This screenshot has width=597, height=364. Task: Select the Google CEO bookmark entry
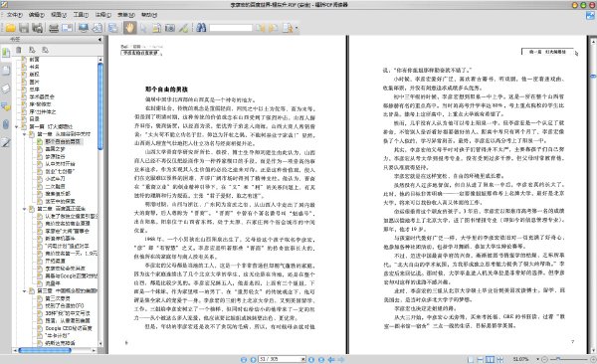(69, 328)
